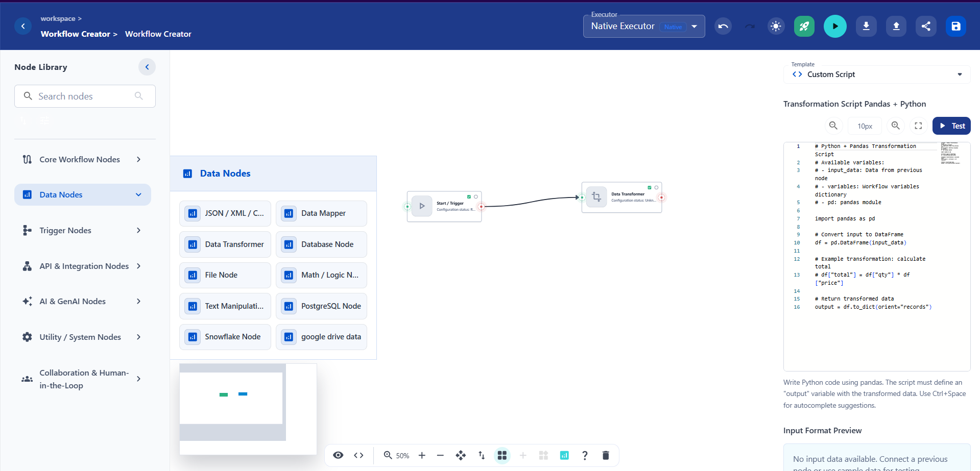Collapse the Data Nodes category chevron
The width and height of the screenshot is (980, 471).
point(138,194)
